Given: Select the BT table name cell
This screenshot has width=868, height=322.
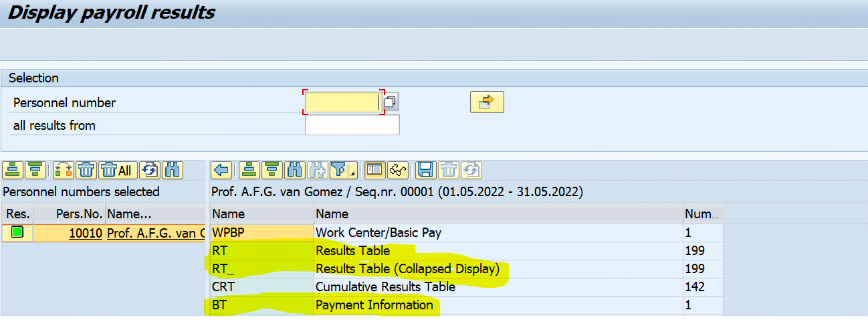Looking at the screenshot, I should pos(261,305).
